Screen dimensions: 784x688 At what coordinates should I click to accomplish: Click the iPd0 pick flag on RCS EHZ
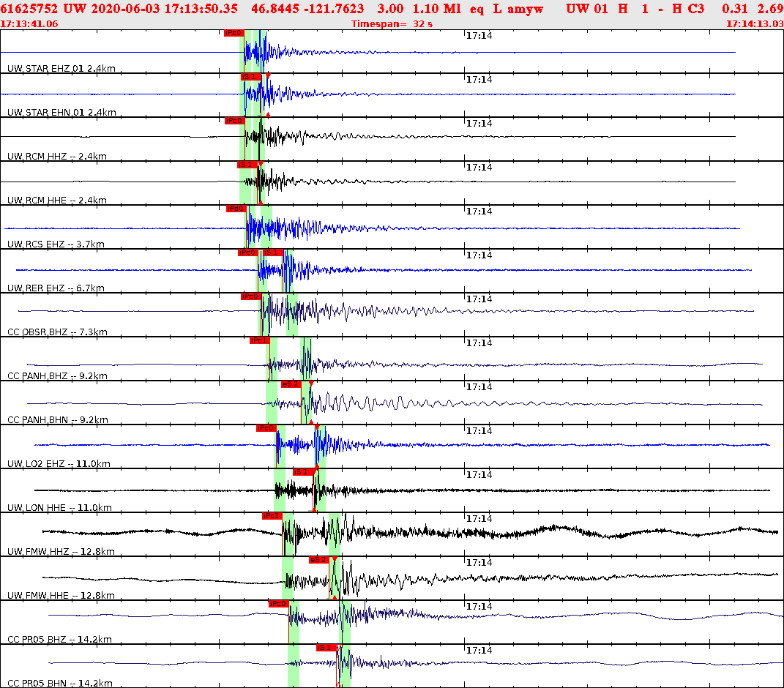coord(234,209)
